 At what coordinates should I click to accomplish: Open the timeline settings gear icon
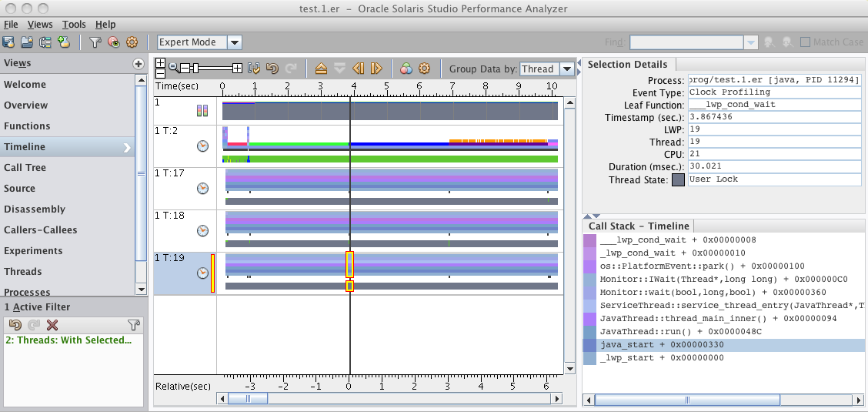pyautogui.click(x=425, y=68)
